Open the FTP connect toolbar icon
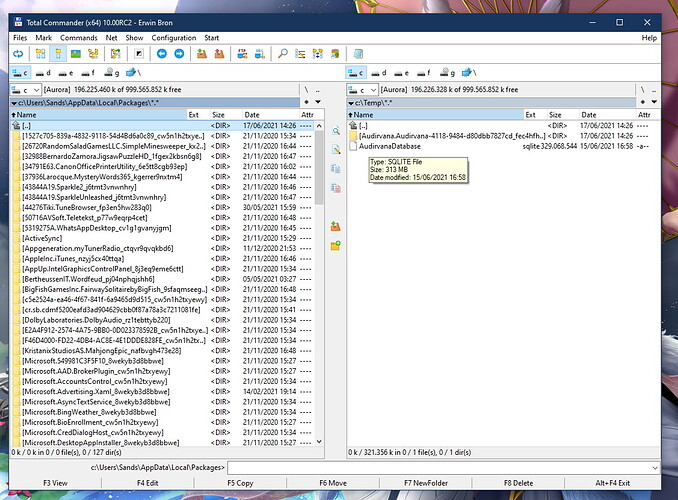 coord(242,54)
